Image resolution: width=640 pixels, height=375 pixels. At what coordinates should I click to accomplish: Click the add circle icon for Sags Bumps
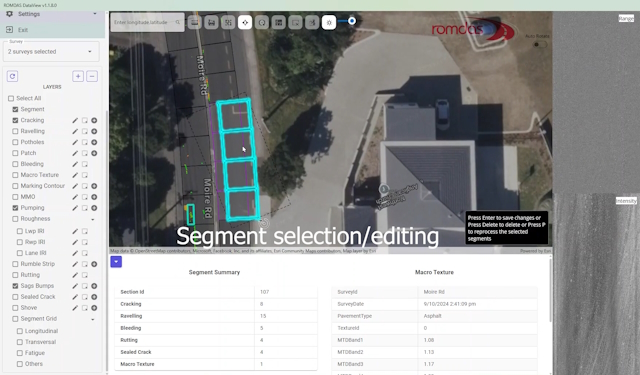[x=94, y=286]
